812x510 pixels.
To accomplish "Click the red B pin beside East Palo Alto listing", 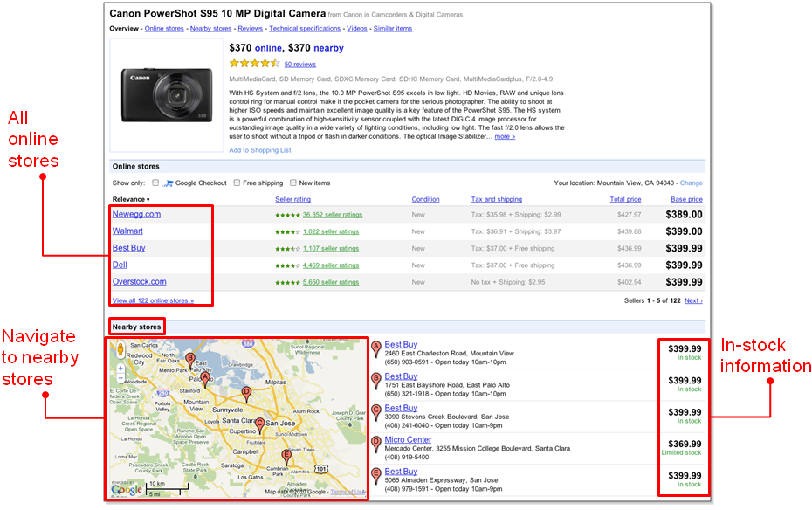I will coord(376,380).
